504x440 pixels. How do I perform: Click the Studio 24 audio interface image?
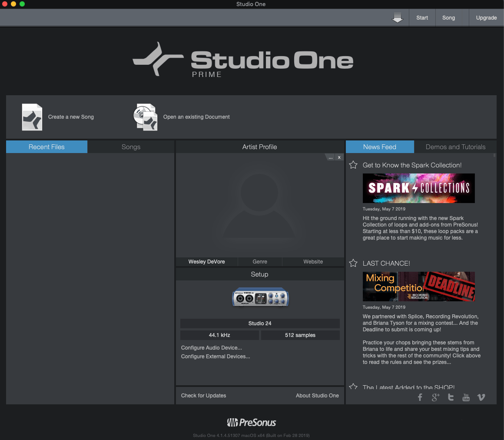(x=260, y=297)
